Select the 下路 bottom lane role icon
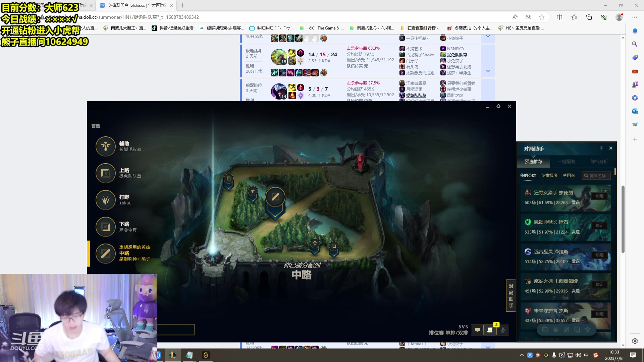 click(x=106, y=227)
